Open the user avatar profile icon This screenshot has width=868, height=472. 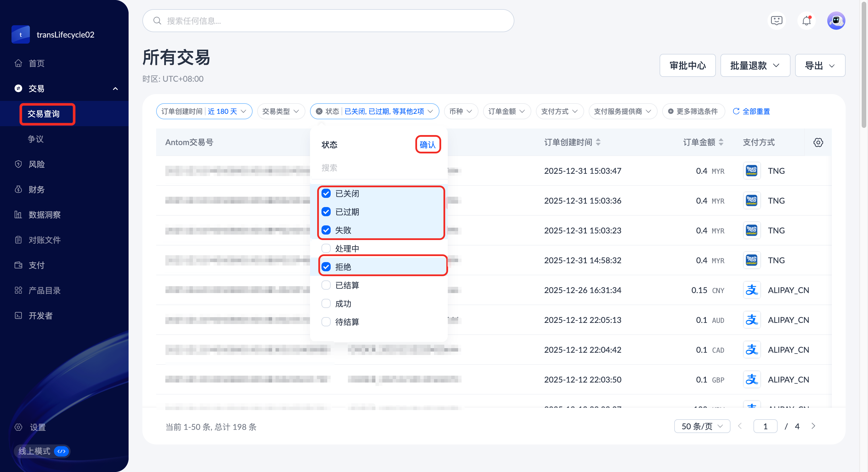tap(836, 21)
